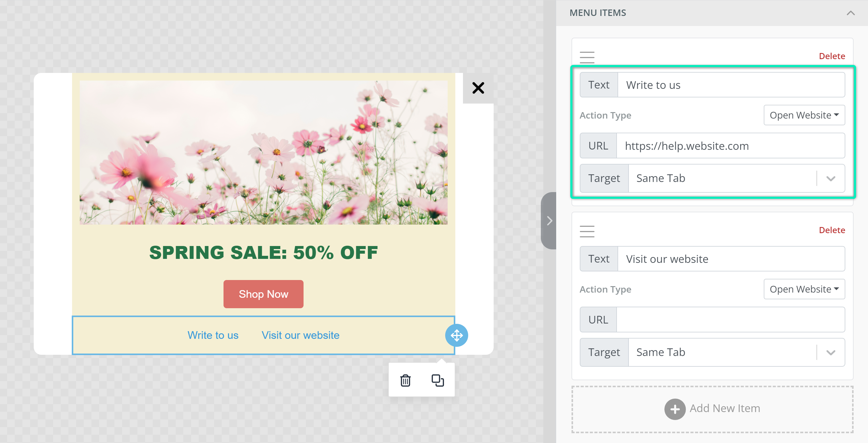Open Action Type dropdown for Write to us

tap(804, 115)
